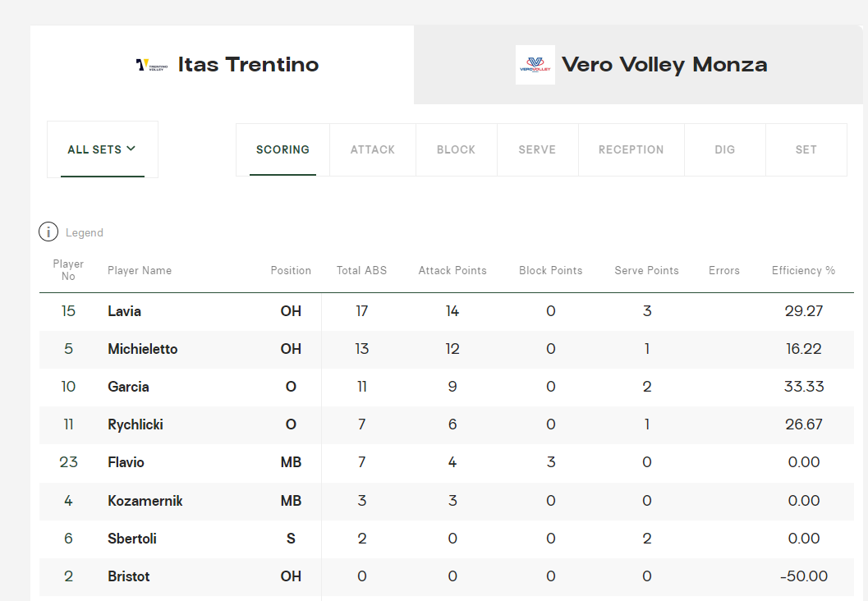
Task: Open the Legend link
Action: 85,232
